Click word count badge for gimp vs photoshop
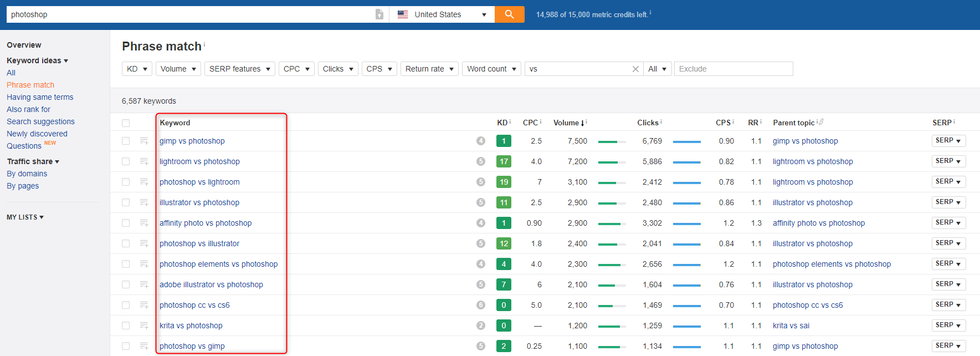The height and width of the screenshot is (356, 980). click(x=481, y=141)
